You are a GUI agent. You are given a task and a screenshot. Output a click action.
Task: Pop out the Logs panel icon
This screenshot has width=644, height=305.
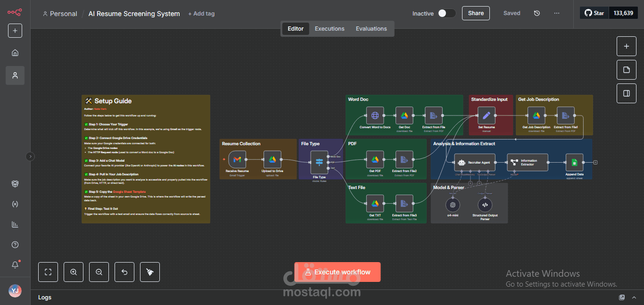pos(622,297)
